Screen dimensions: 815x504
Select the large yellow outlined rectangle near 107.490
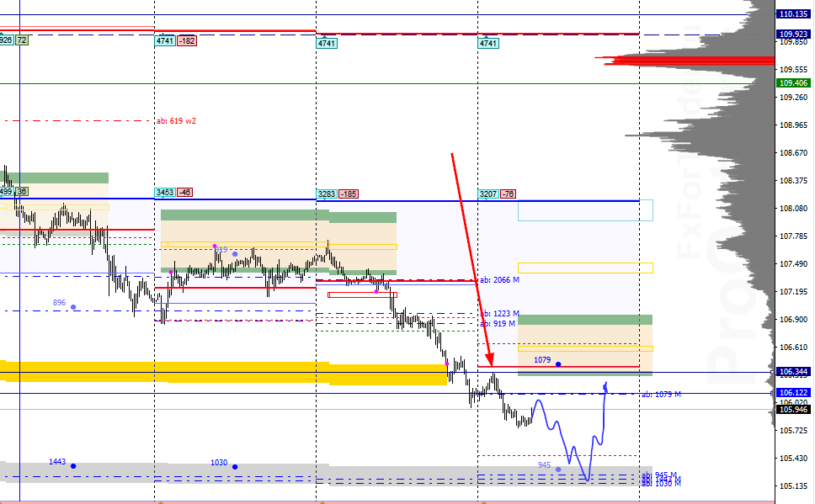tap(585, 268)
